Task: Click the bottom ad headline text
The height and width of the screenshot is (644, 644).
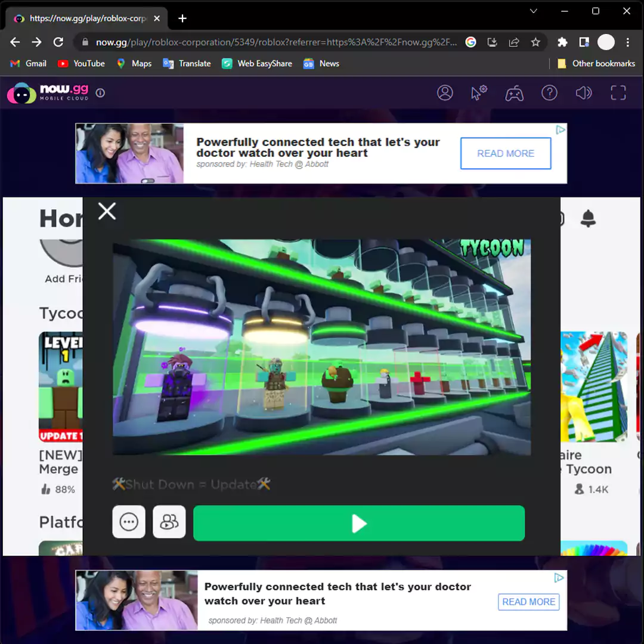Action: tap(338, 593)
